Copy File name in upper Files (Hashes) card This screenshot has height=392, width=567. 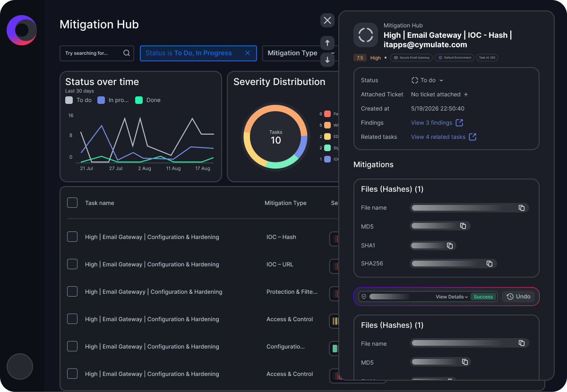pyautogui.click(x=522, y=208)
